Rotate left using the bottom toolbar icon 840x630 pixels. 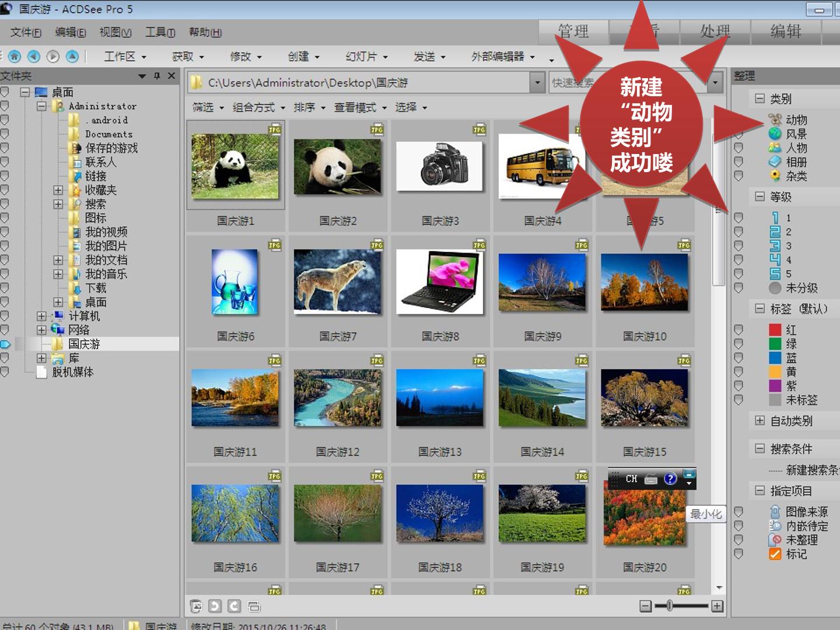(x=215, y=606)
